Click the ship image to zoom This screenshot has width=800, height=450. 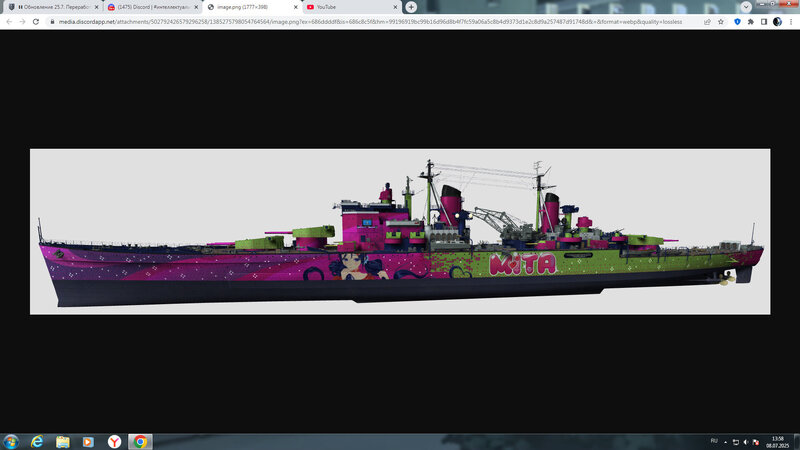point(400,232)
